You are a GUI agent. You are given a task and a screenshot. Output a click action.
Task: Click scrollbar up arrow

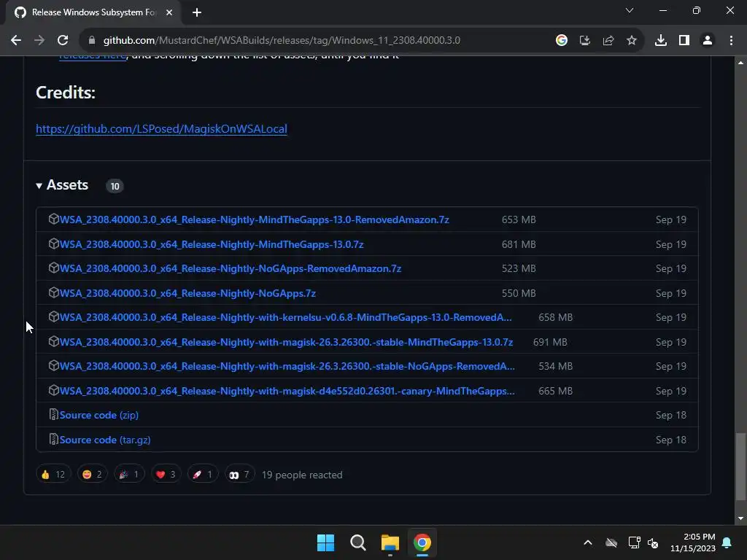tap(740, 63)
